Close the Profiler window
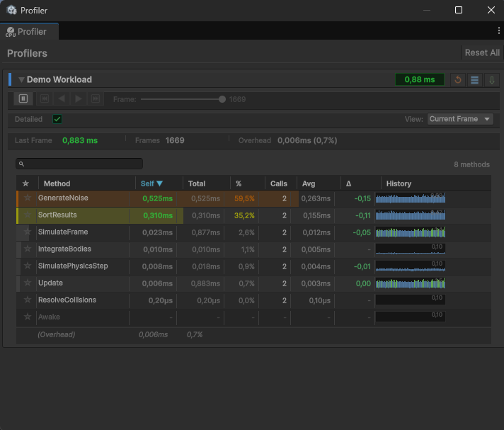Screen dimensions: 504x430 [x=491, y=11]
